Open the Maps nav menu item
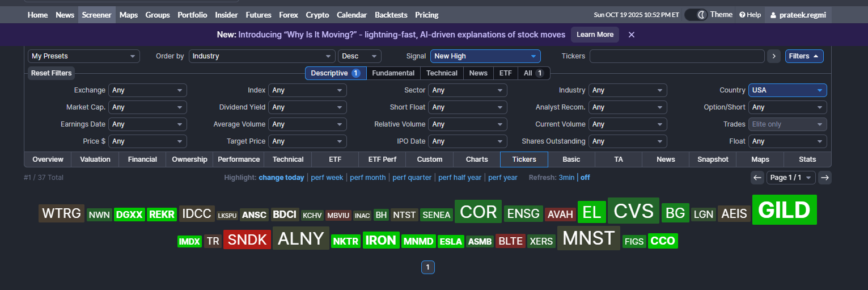The image size is (868, 290). (129, 15)
